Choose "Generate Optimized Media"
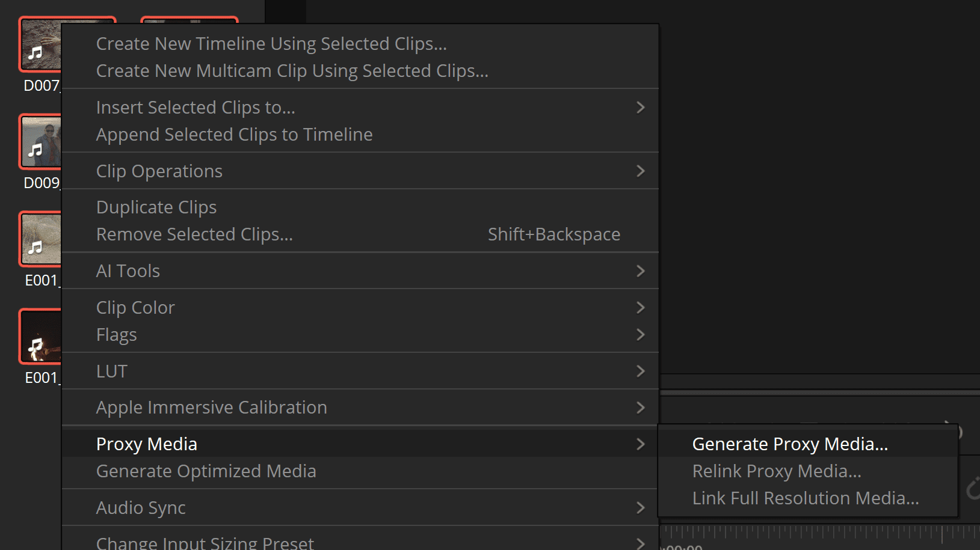Image resolution: width=980 pixels, height=550 pixels. click(206, 471)
